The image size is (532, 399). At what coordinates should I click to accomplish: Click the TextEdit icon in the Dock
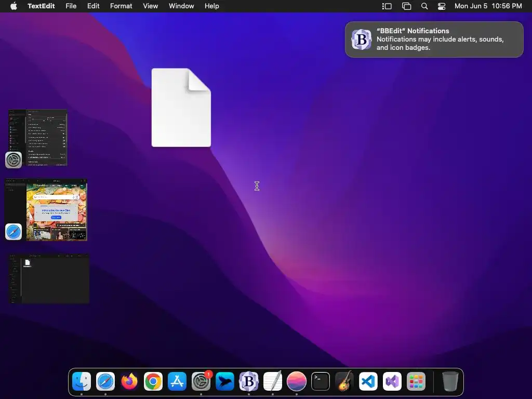[273, 381]
